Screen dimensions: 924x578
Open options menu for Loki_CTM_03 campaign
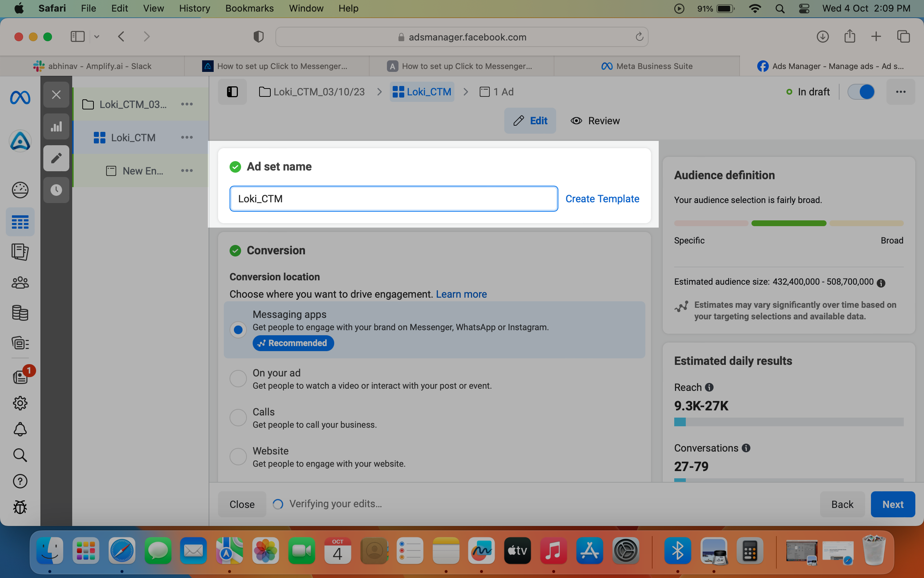(187, 104)
